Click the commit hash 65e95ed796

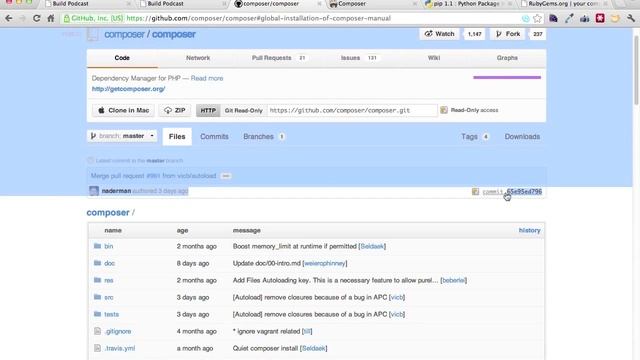524,191
